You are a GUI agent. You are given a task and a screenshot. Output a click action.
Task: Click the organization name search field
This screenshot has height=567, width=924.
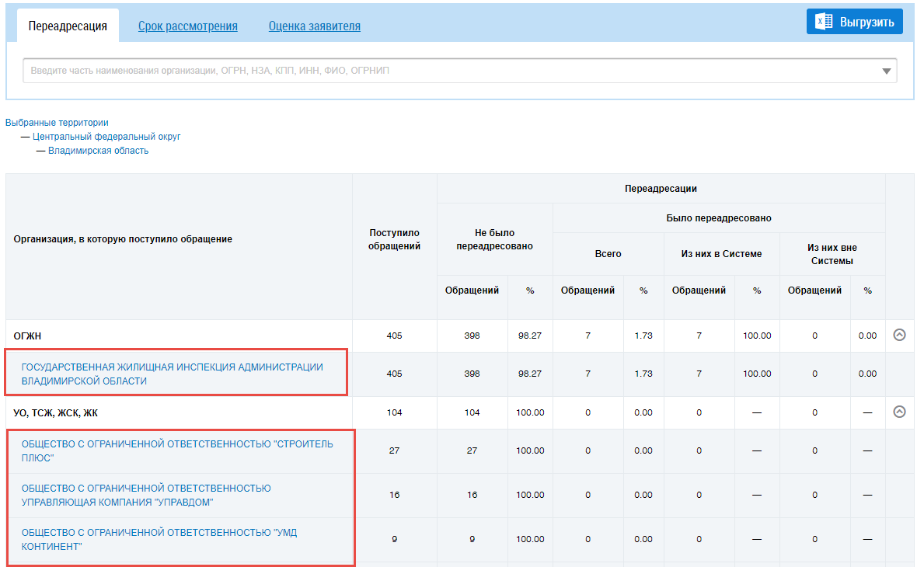(451, 71)
